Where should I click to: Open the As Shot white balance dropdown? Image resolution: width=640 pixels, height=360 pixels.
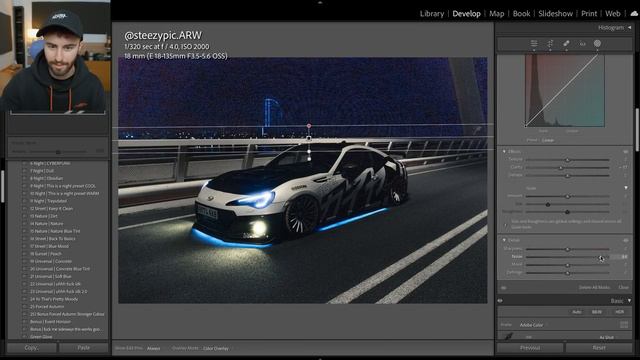pos(607,338)
